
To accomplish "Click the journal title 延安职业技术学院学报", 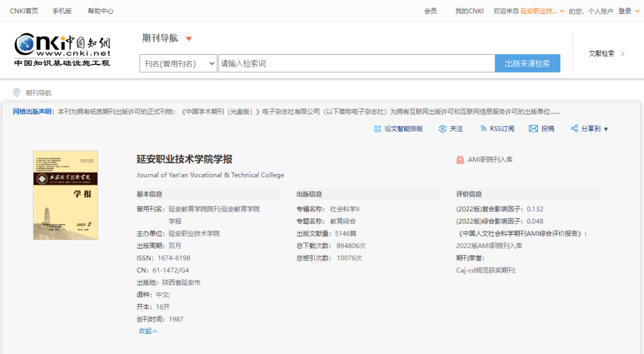I will click(x=184, y=159).
